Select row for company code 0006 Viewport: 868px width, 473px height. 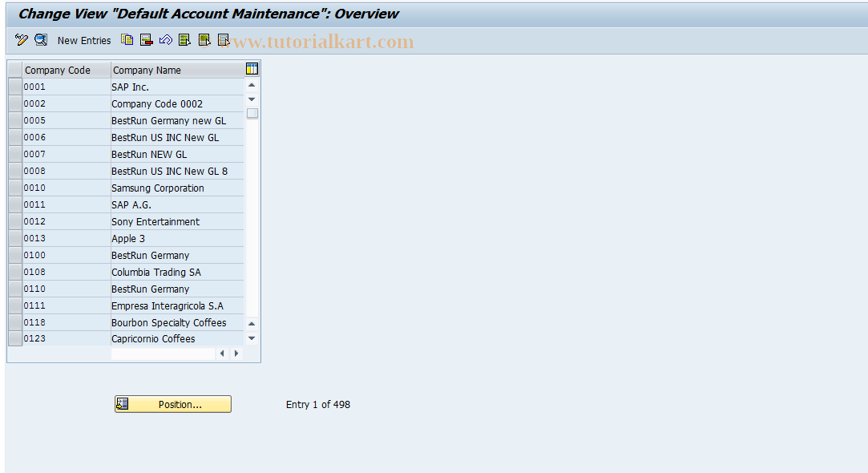(x=15, y=137)
